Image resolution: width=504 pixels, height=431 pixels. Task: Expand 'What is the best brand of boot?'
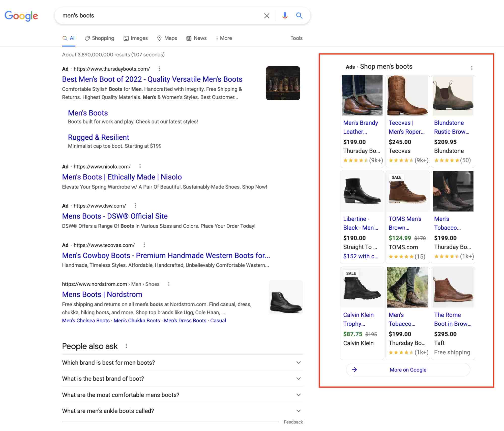click(x=298, y=378)
